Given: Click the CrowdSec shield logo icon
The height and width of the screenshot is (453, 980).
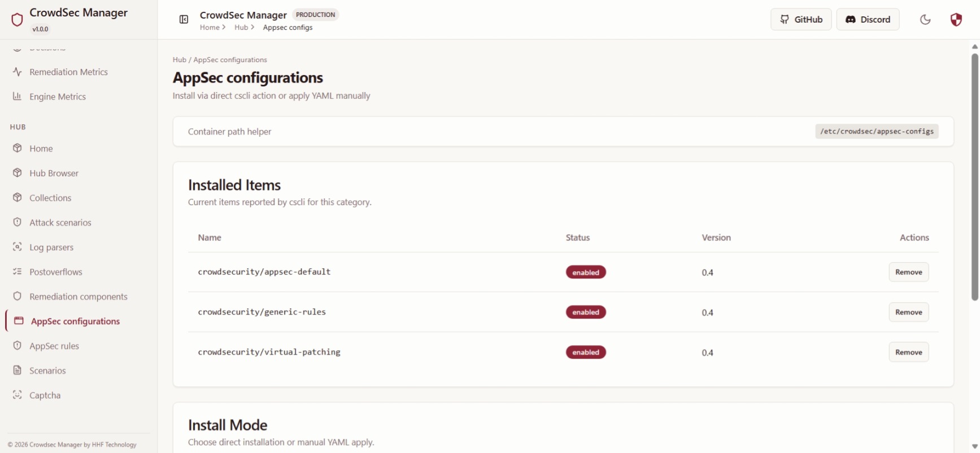Looking at the screenshot, I should pos(17,20).
